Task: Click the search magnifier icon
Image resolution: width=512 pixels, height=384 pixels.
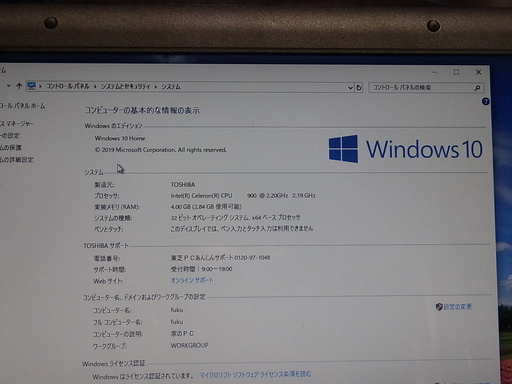Action: coord(477,88)
